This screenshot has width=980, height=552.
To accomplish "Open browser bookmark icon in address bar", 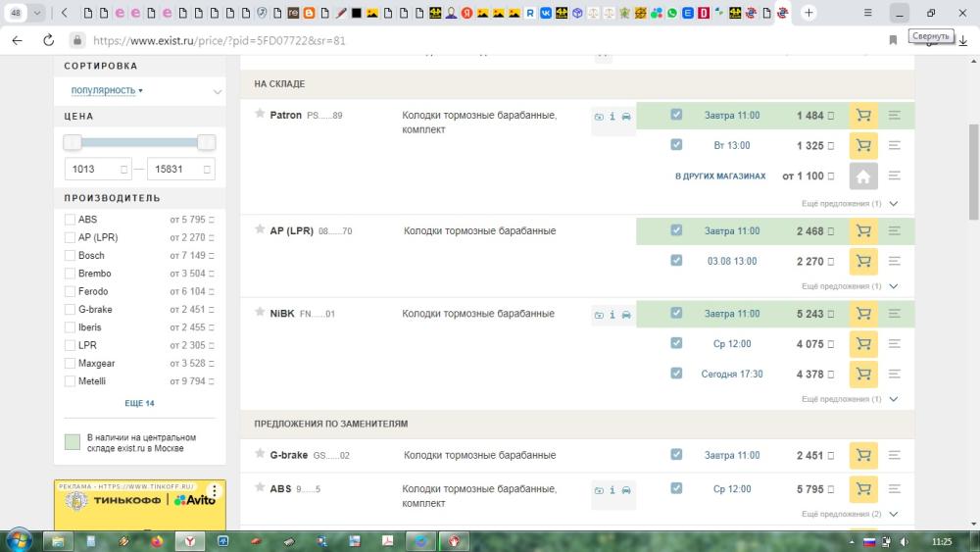I will pyautogui.click(x=893, y=40).
